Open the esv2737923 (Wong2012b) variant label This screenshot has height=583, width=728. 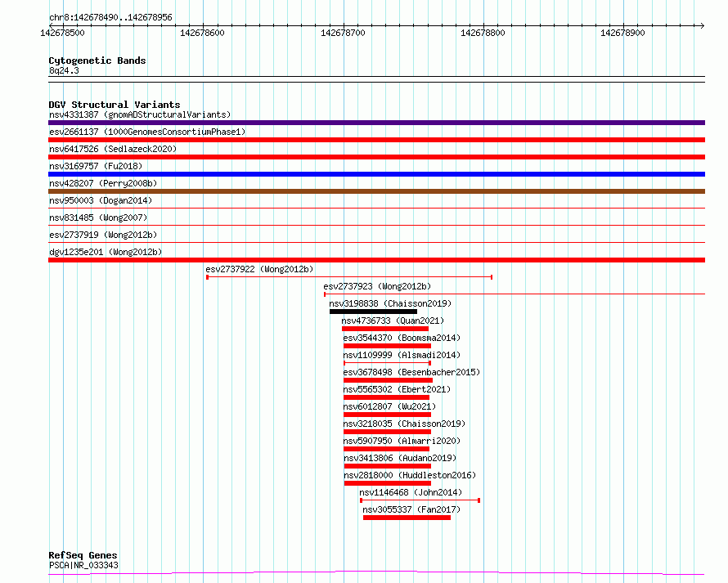point(377,286)
